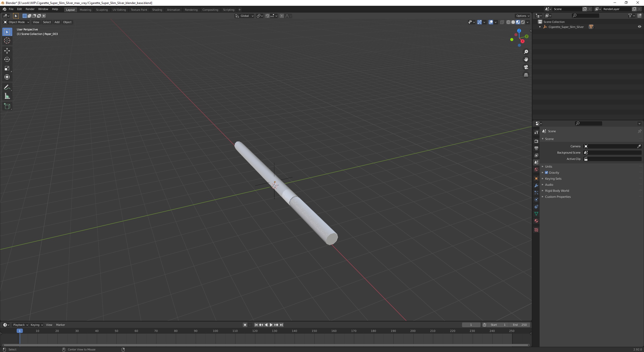
Task: Open the File menu
Action: [x=11, y=9]
